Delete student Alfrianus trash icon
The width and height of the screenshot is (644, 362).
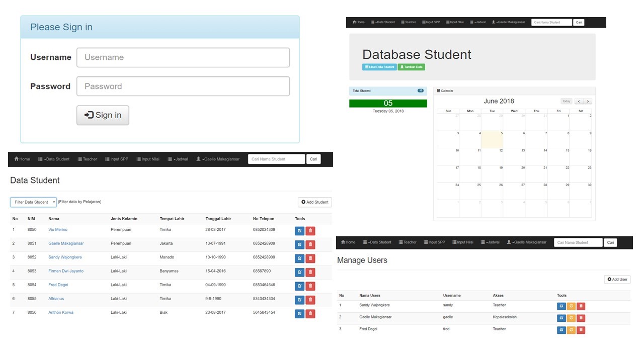310,300
